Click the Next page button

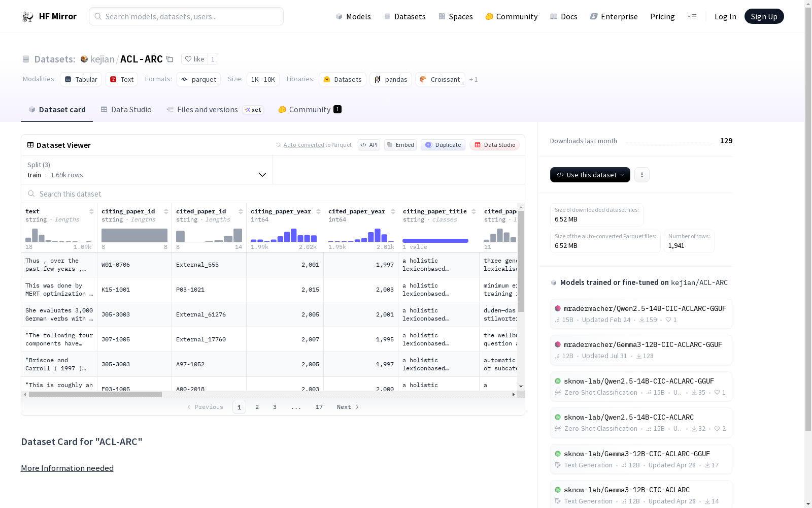pos(348,407)
